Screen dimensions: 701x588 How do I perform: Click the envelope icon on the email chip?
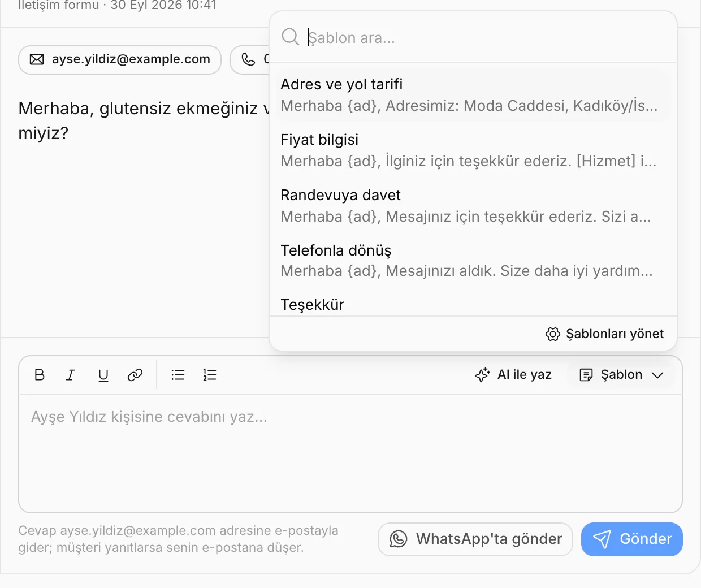(x=37, y=59)
